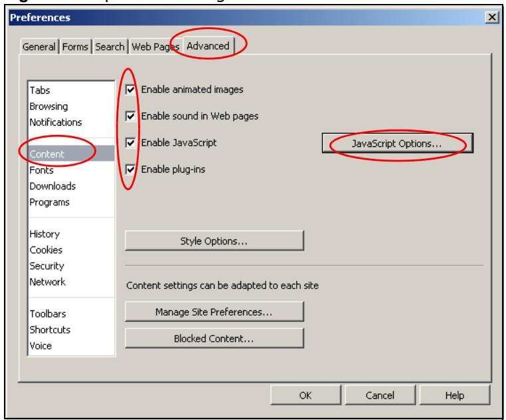Select the Content category
Viewport: 506px width, 420px height.
point(71,154)
